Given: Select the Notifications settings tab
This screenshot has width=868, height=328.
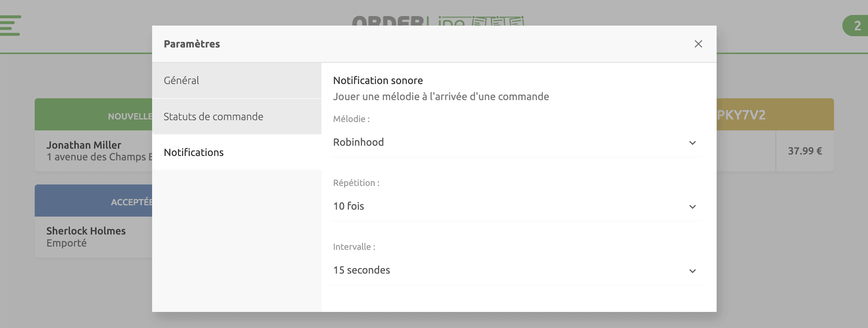Looking at the screenshot, I should pos(193,152).
